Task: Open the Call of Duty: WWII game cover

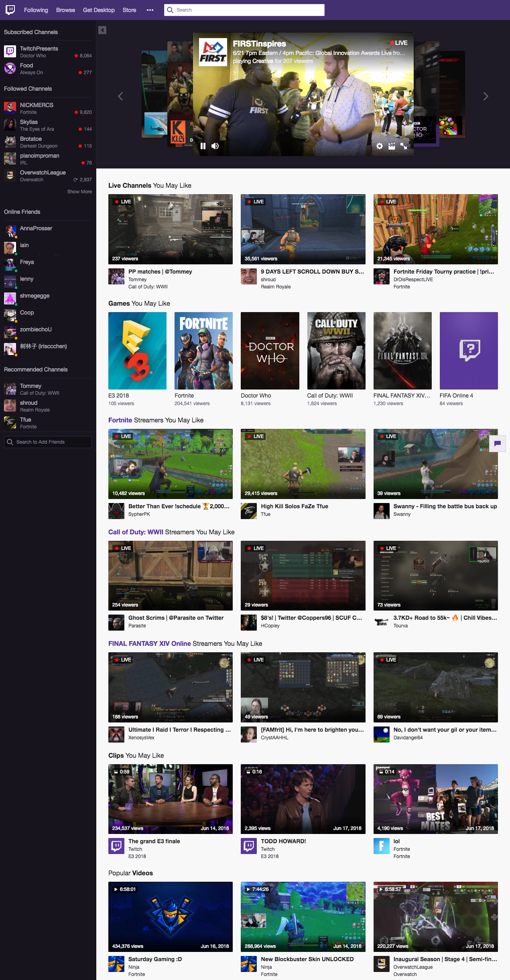Action: pos(336,351)
